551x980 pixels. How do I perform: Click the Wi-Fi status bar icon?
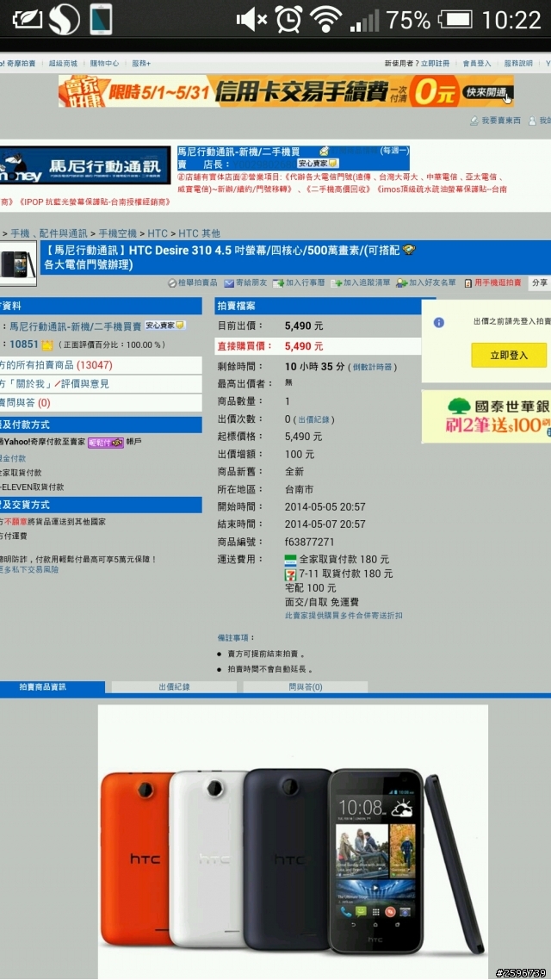tap(325, 20)
